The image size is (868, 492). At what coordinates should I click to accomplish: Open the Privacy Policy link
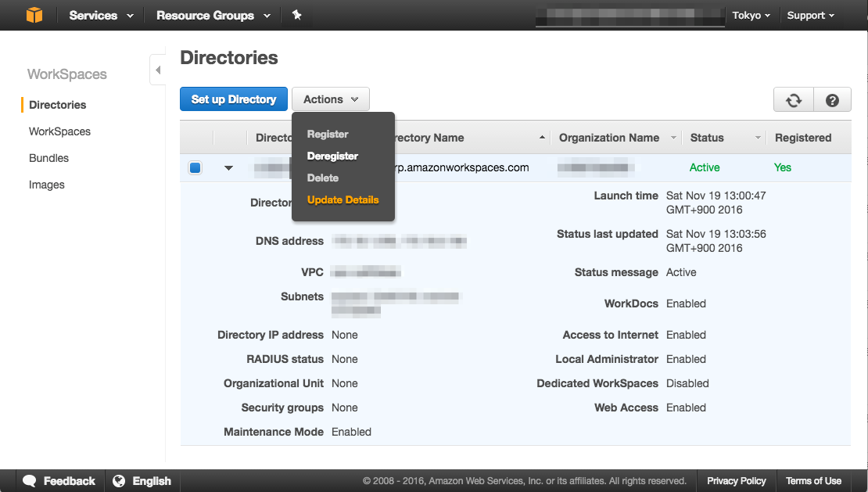[x=736, y=480]
